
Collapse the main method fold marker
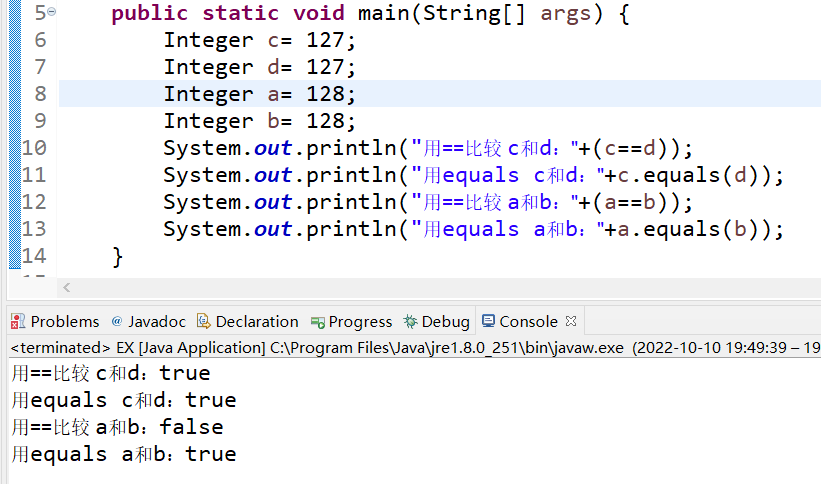tap(52, 12)
